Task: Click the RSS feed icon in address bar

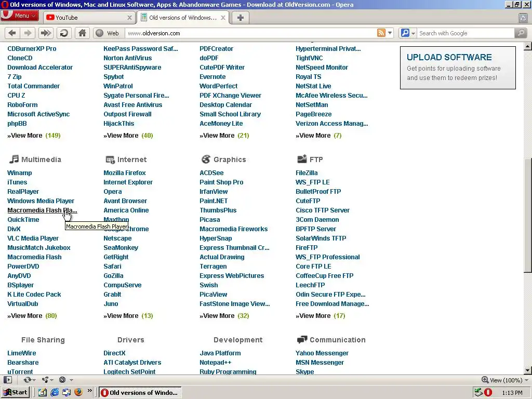Action: pos(381,33)
